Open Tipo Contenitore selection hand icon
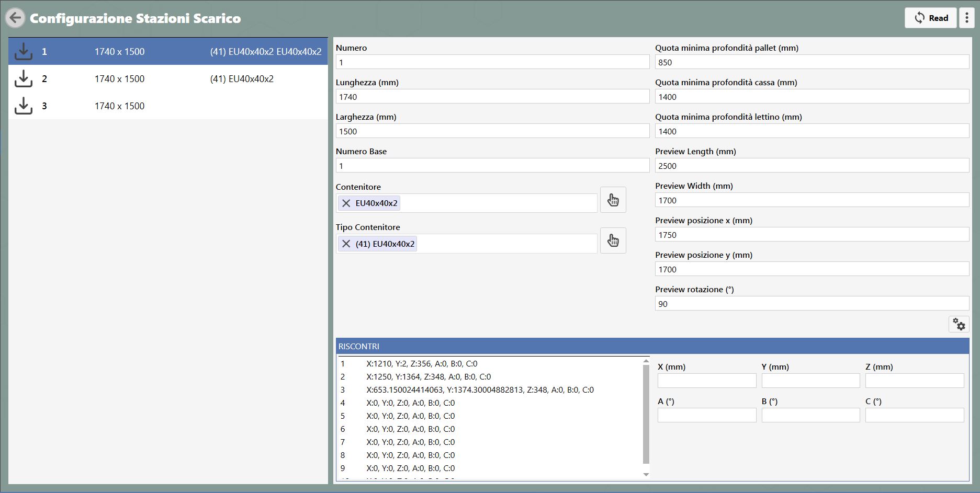Image resolution: width=980 pixels, height=493 pixels. point(613,240)
